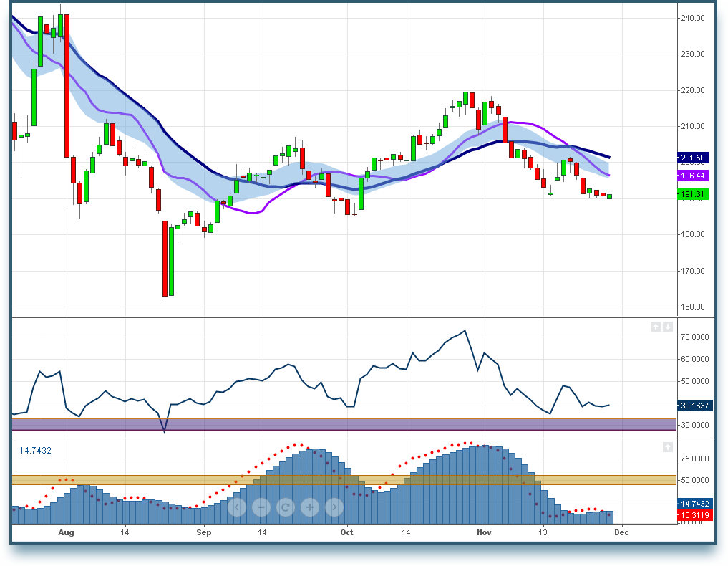The width and height of the screenshot is (728, 566).
Task: Click the 75.0000 axis label in the bottom pane
Action: pyautogui.click(x=694, y=459)
